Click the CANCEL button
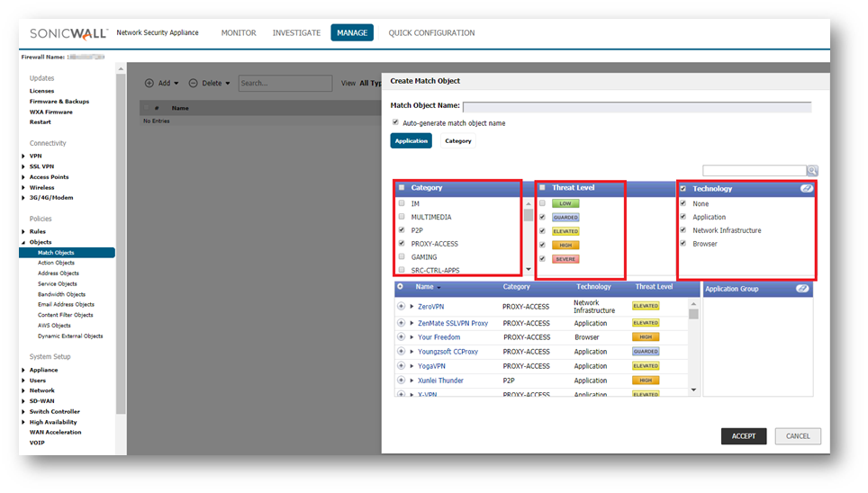 [x=798, y=436]
